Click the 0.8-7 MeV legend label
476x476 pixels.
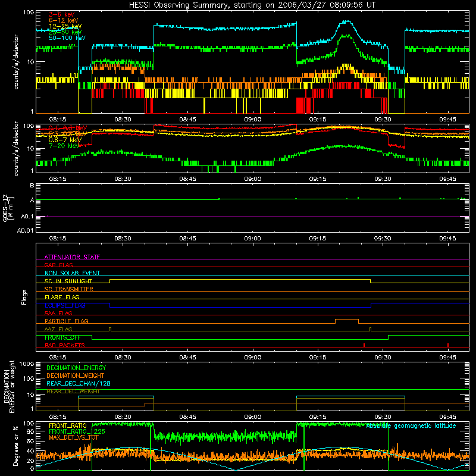65,140
